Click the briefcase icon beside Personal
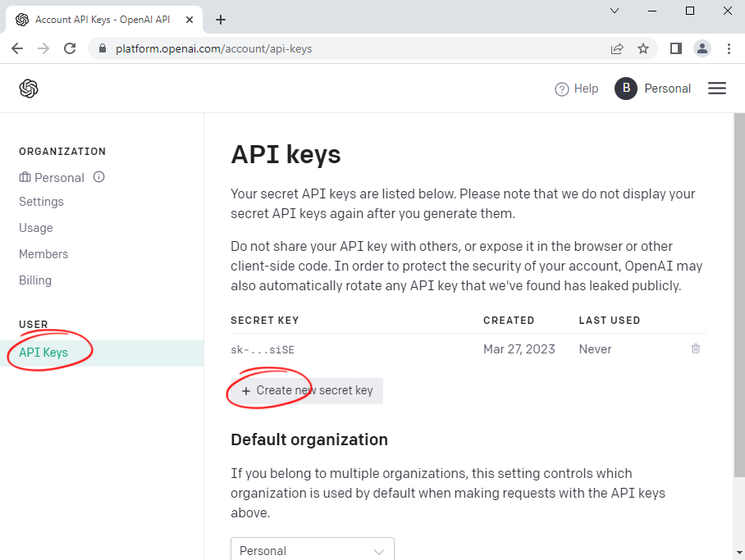This screenshot has height=560, width=745. click(25, 177)
